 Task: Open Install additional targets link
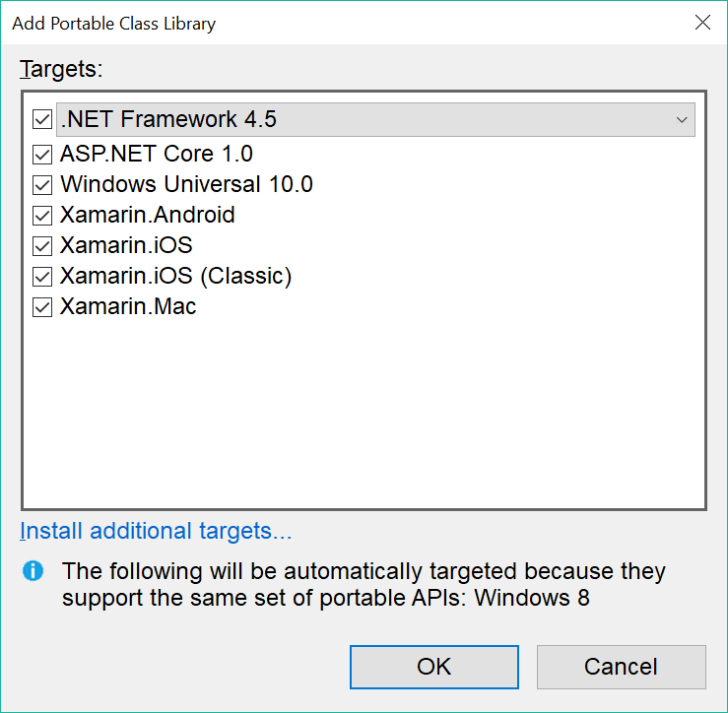tap(156, 531)
